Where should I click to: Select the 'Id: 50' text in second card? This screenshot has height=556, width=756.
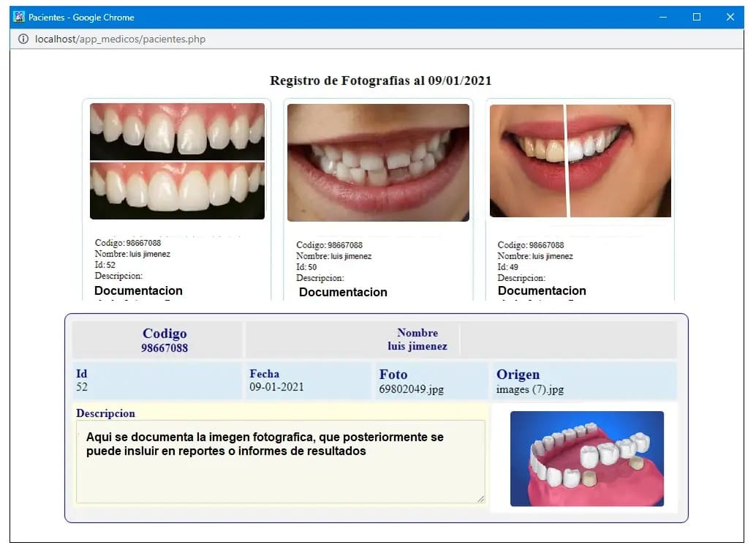pos(306,267)
